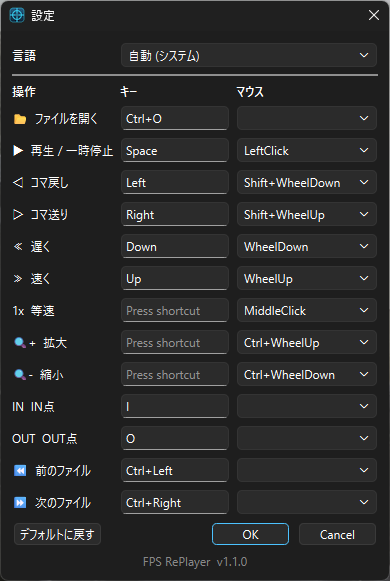Image resolution: width=390 pixels, height=581 pixels.
Task: Click the empty key field for 拡大
Action: tap(175, 342)
